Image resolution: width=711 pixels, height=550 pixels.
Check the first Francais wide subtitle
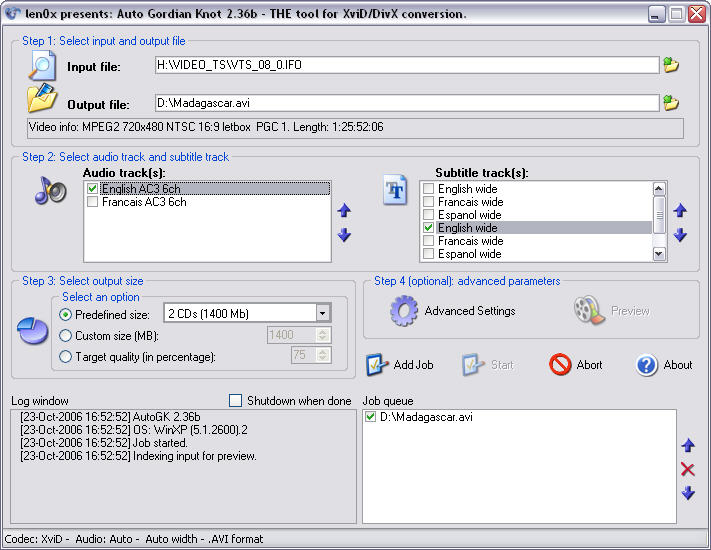(x=428, y=202)
